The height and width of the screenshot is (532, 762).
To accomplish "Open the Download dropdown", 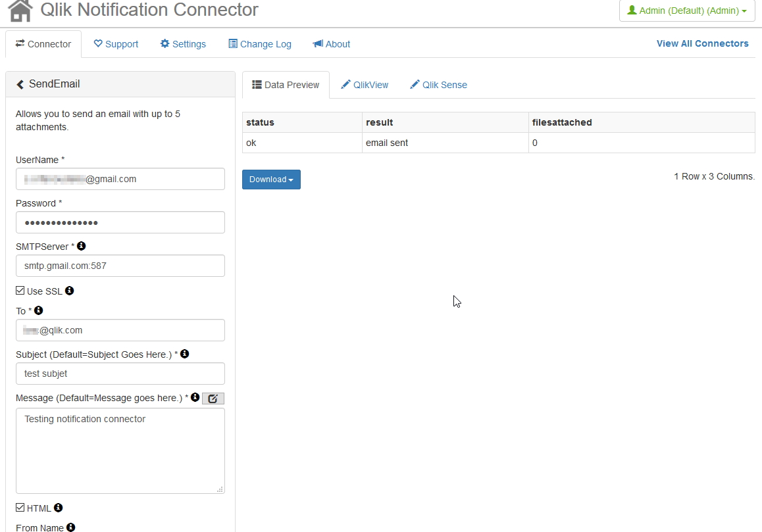I will coord(271,179).
